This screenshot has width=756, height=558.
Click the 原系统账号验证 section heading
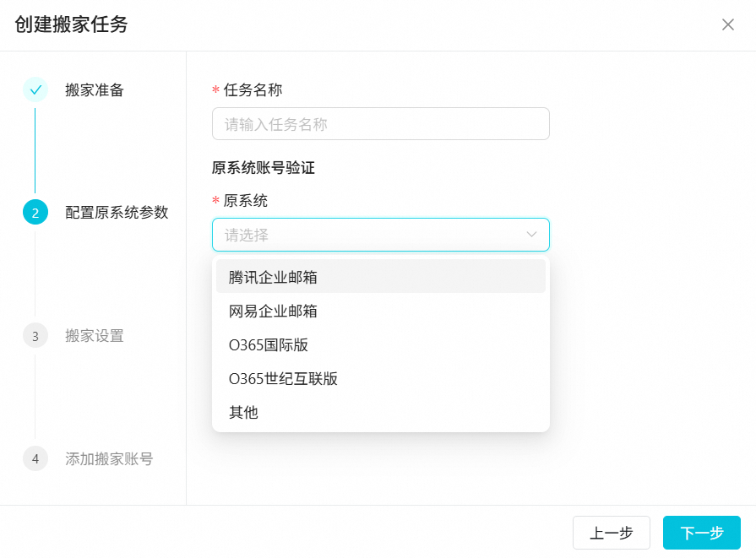click(264, 167)
